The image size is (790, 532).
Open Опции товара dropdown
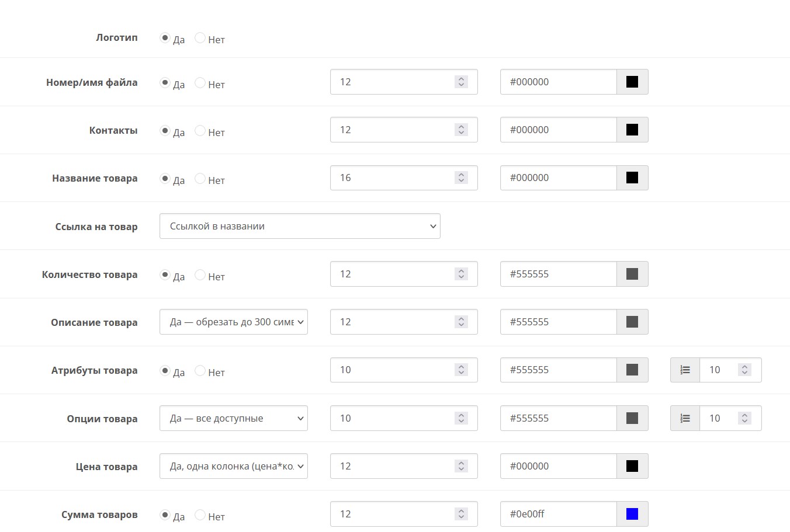coord(233,419)
